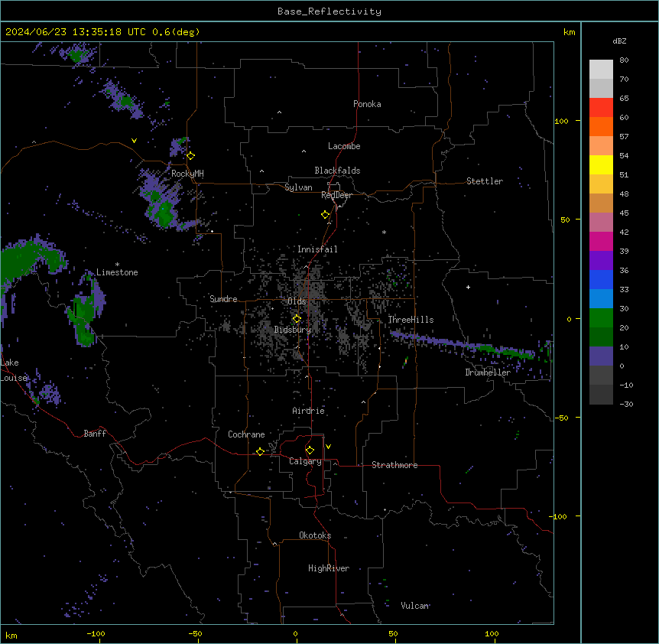Pick the bright green 20-30 dBZ legend swatch
The width and height of the screenshot is (659, 644).
[601, 318]
